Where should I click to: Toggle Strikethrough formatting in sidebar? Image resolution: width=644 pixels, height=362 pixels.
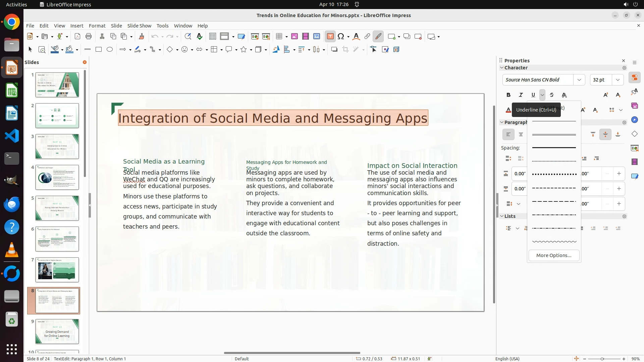coord(552,95)
